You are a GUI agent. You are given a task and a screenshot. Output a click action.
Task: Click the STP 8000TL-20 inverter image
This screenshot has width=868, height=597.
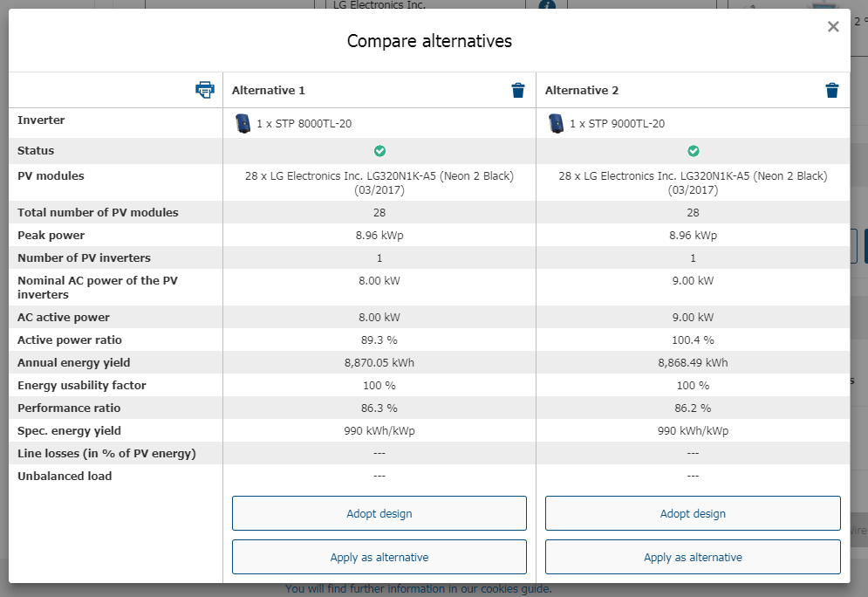tap(243, 123)
